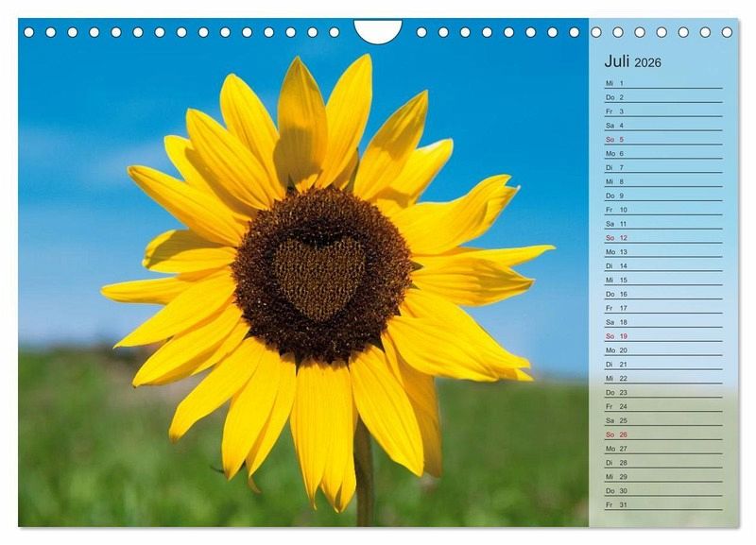Select the red 'So 19' row
Viewport: 756px width, 545px height.
[x=663, y=336]
